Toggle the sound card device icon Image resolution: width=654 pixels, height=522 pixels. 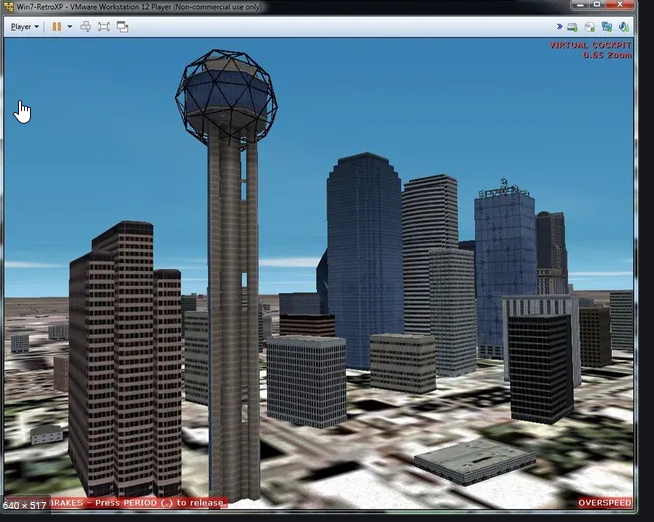point(623,27)
